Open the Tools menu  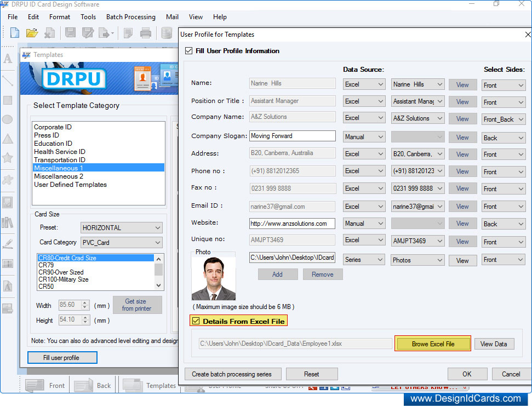(88, 16)
